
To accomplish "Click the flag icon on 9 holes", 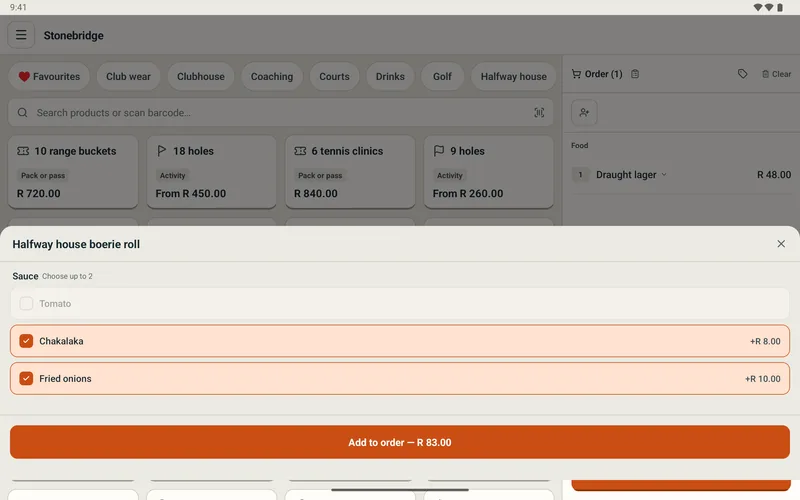I will point(439,151).
